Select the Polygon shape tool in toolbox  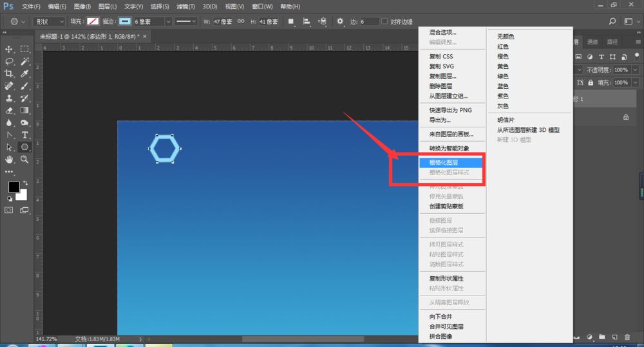[24, 147]
